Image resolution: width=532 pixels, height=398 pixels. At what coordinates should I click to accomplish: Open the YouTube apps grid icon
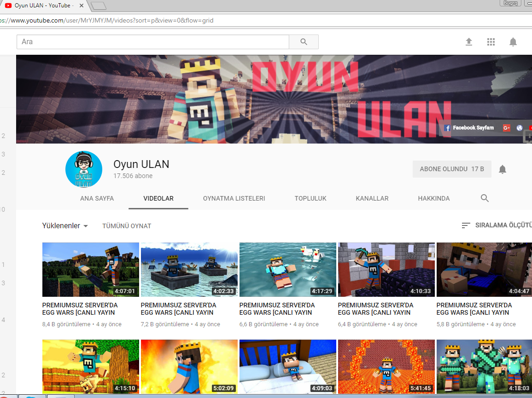point(491,42)
